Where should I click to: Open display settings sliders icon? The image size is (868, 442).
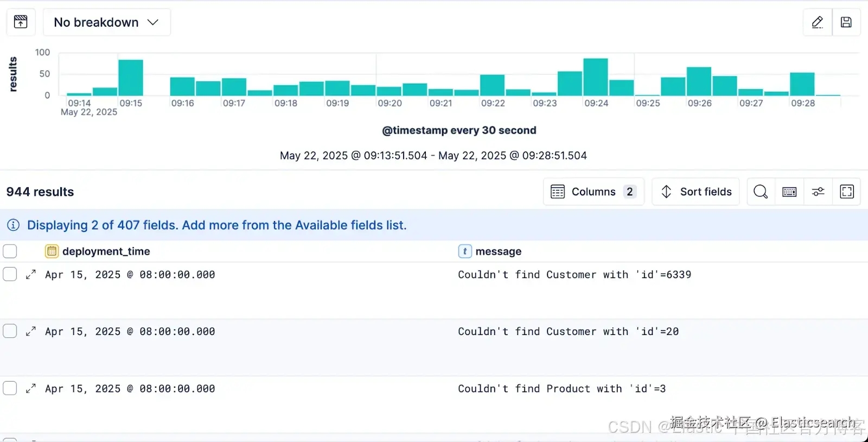818,192
